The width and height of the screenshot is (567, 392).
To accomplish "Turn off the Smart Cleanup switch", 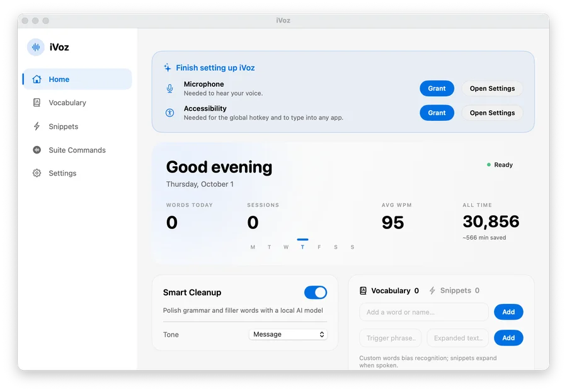I will pos(316,293).
